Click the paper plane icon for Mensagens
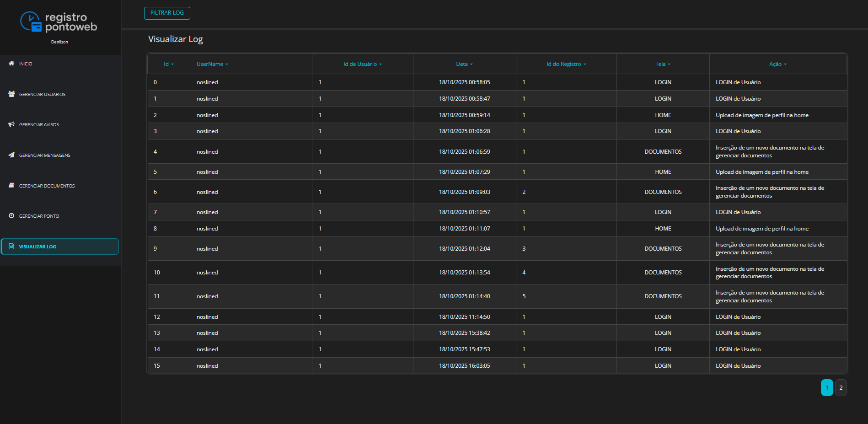The image size is (868, 424). [x=11, y=155]
